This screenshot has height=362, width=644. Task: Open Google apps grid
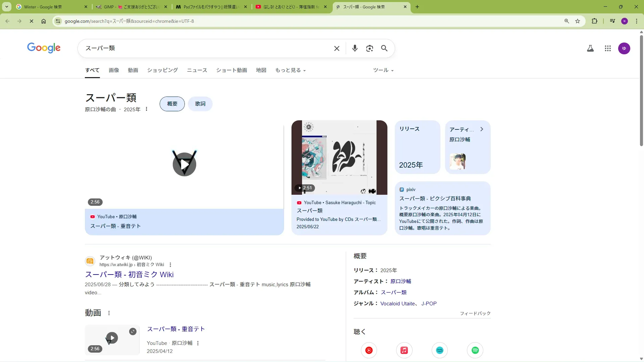click(x=607, y=48)
